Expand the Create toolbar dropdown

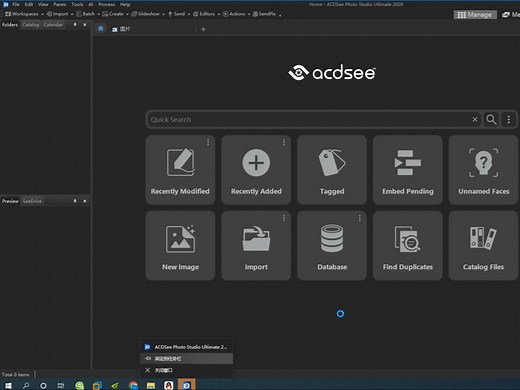point(127,14)
